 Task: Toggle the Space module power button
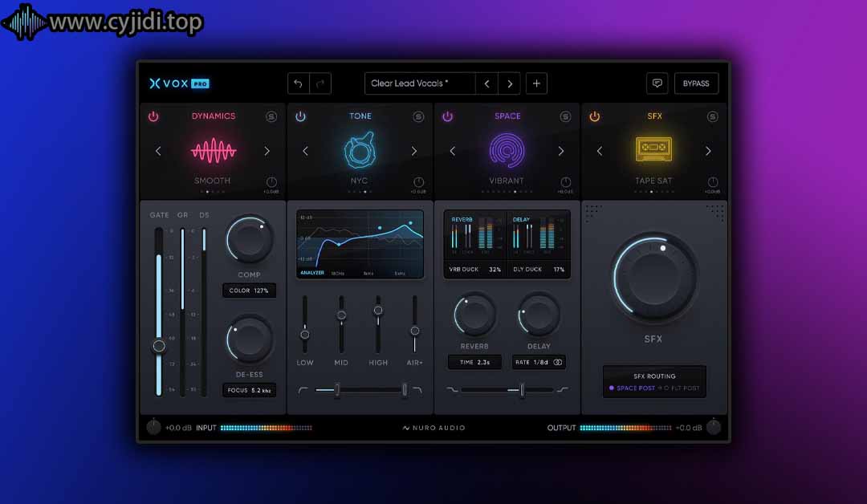[x=447, y=116]
